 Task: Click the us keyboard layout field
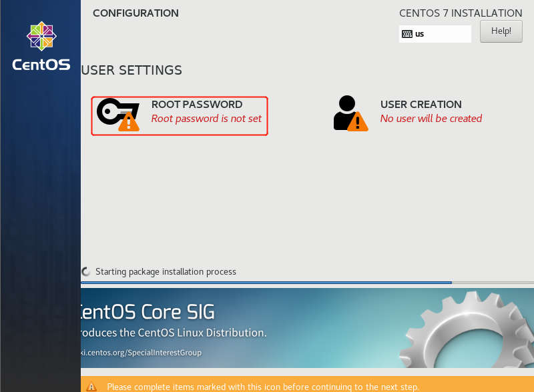click(x=435, y=34)
